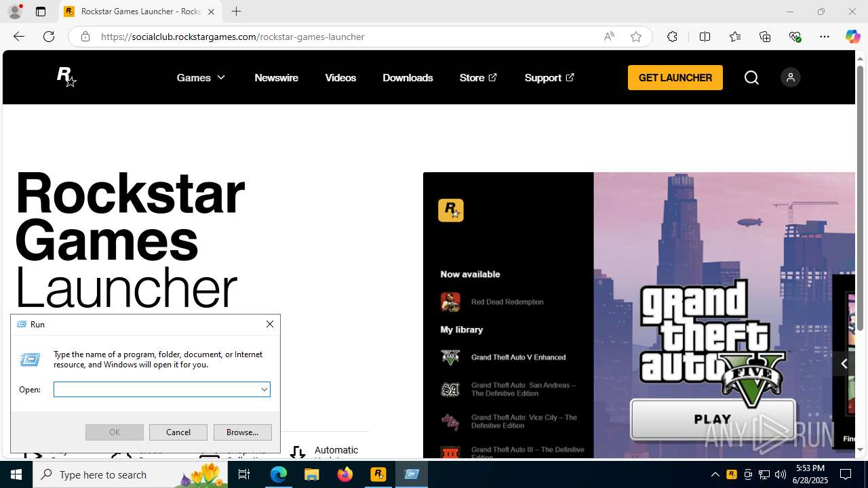Open Read aloud icon in address bar

609,37
